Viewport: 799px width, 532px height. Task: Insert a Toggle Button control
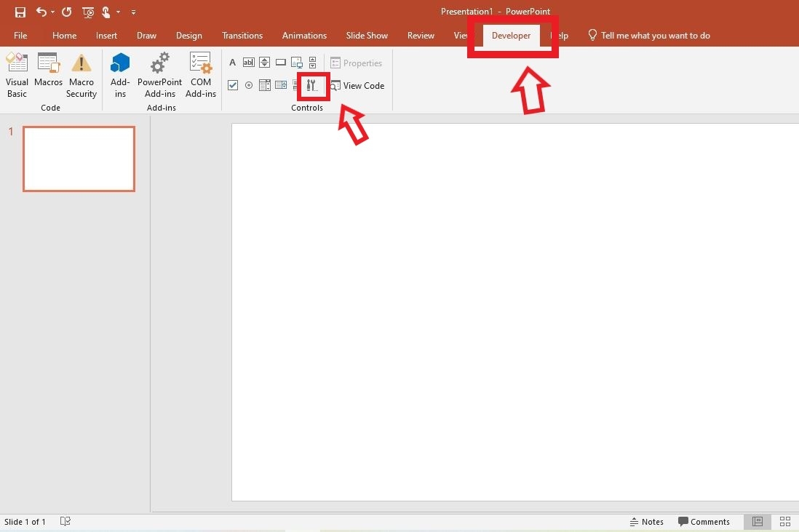tap(295, 85)
